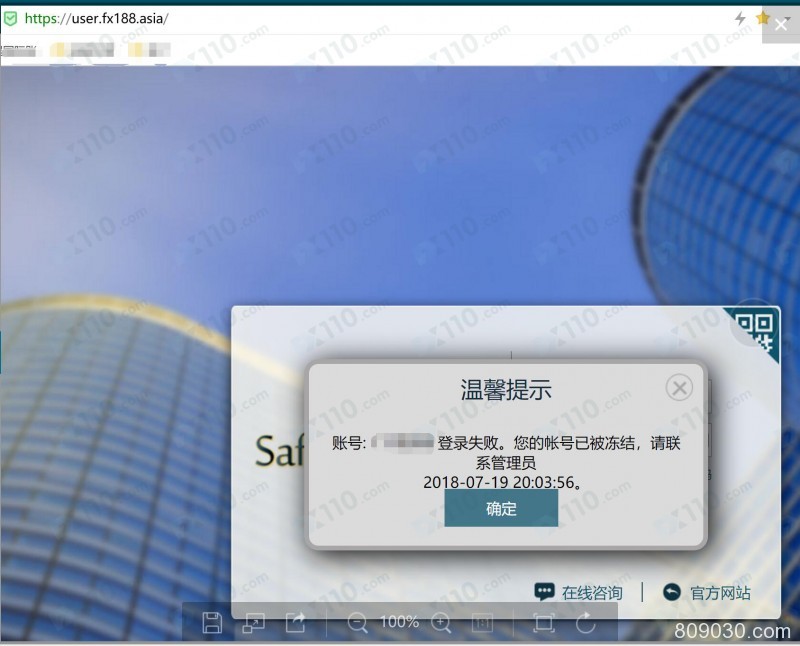800x646 pixels.
Task: Click the 1:1 actual size icon
Action: coord(482,623)
